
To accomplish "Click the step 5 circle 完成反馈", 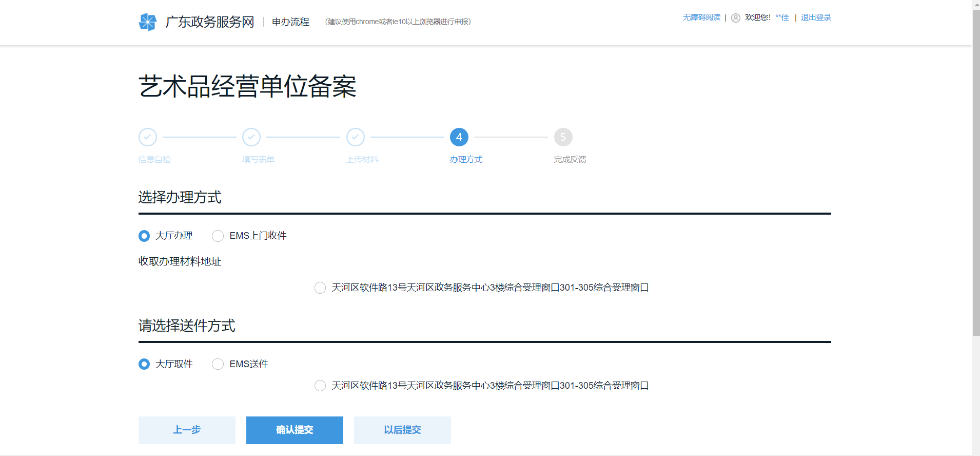I will click(563, 137).
